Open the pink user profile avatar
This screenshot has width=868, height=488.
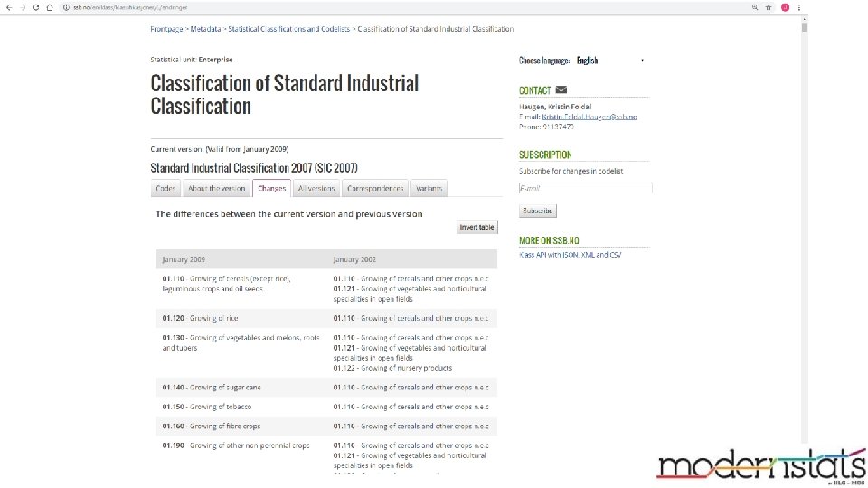785,7
